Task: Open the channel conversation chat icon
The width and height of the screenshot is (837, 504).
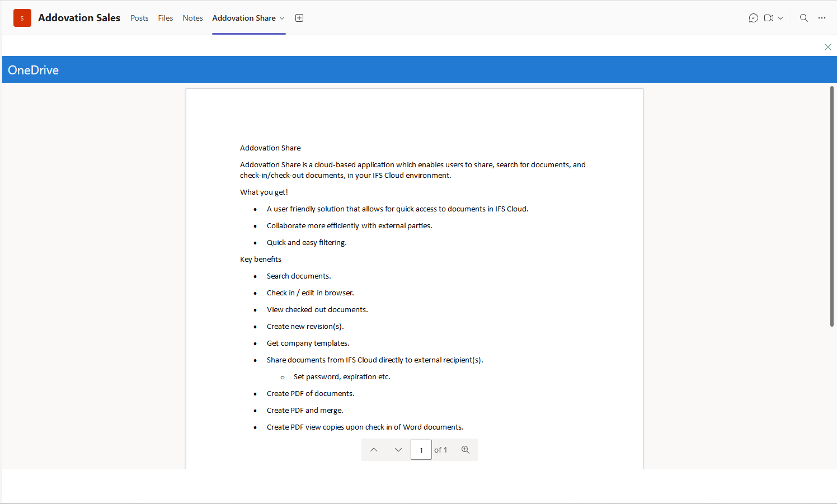Action: (754, 18)
